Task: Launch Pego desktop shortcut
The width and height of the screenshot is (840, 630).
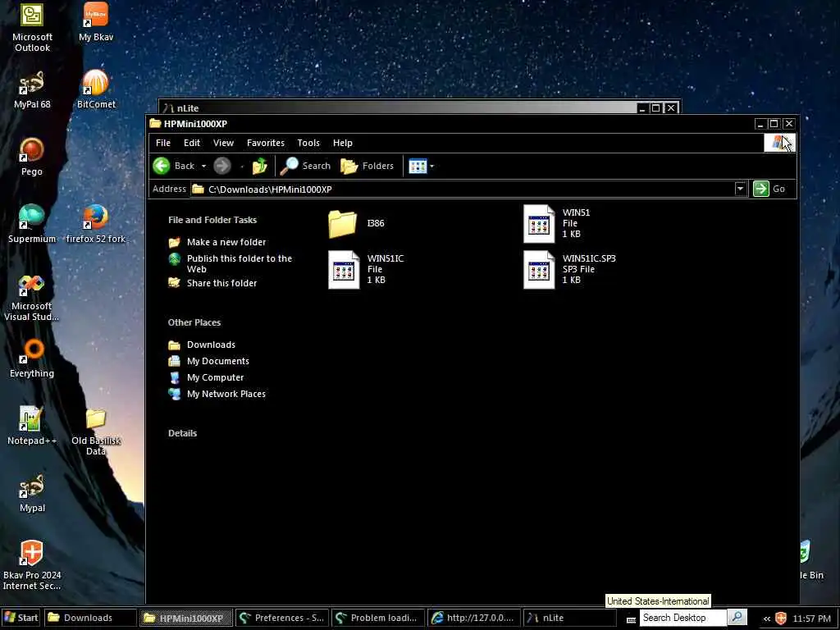Action: (x=32, y=157)
